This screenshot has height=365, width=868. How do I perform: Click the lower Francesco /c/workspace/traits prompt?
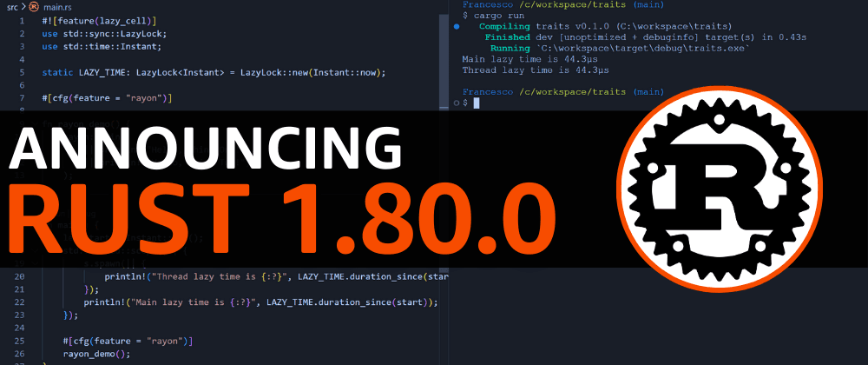[563, 92]
